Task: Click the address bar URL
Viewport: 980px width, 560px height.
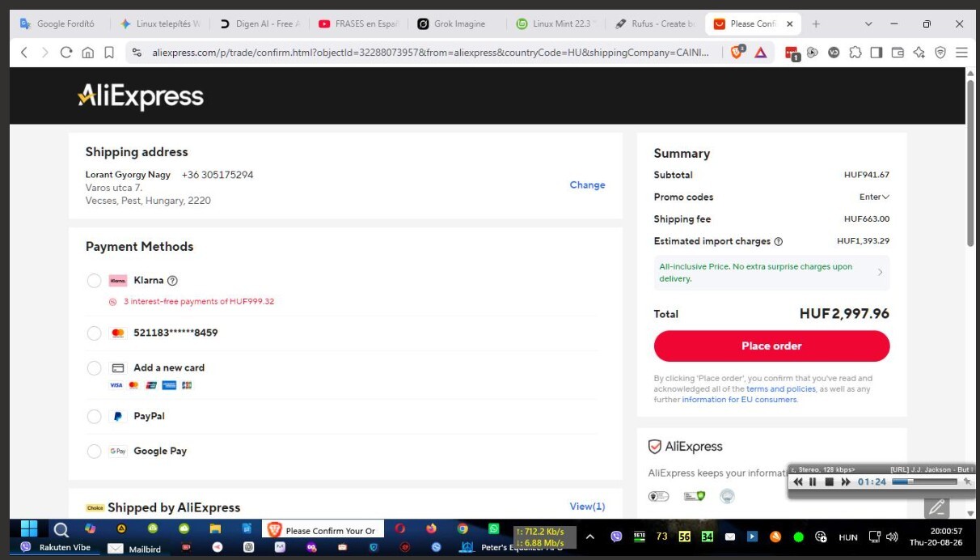Action: click(x=431, y=53)
